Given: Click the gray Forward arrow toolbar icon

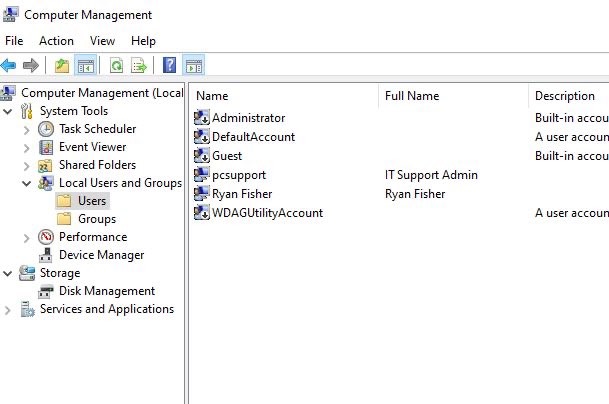Looking at the screenshot, I should [31, 65].
